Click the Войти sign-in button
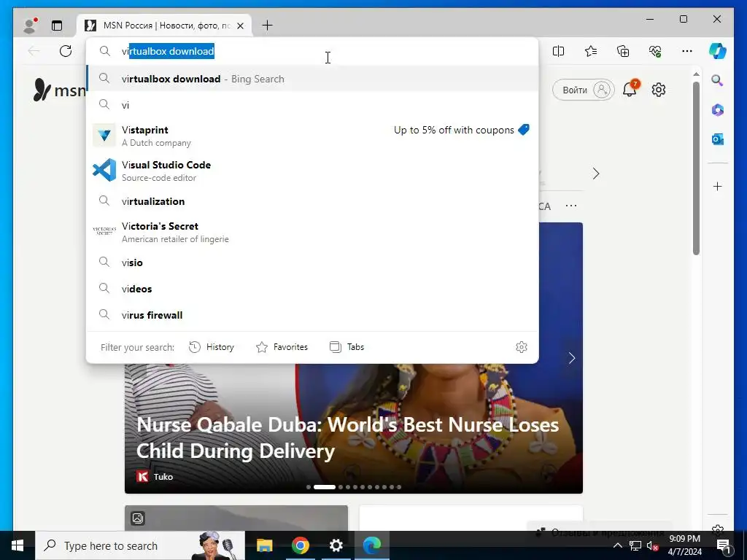The height and width of the screenshot is (560, 747). (583, 90)
